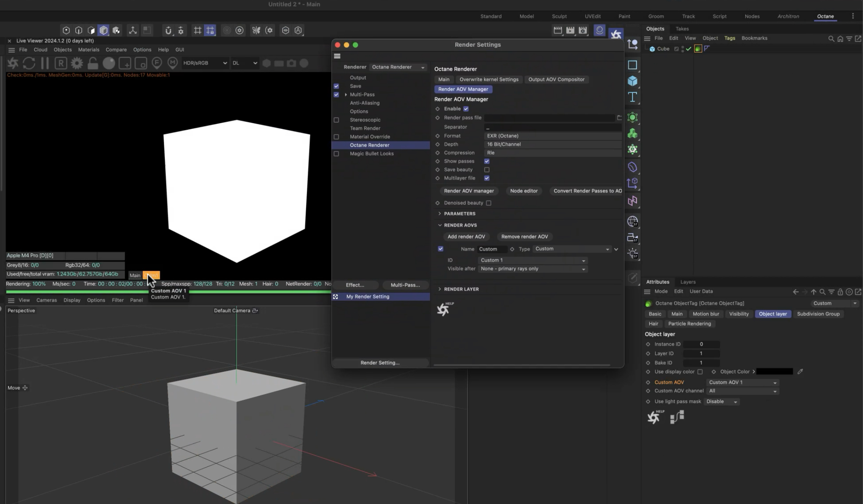Enable the Save beauty checkbox
Viewport: 863px width, 504px height.
pos(487,170)
